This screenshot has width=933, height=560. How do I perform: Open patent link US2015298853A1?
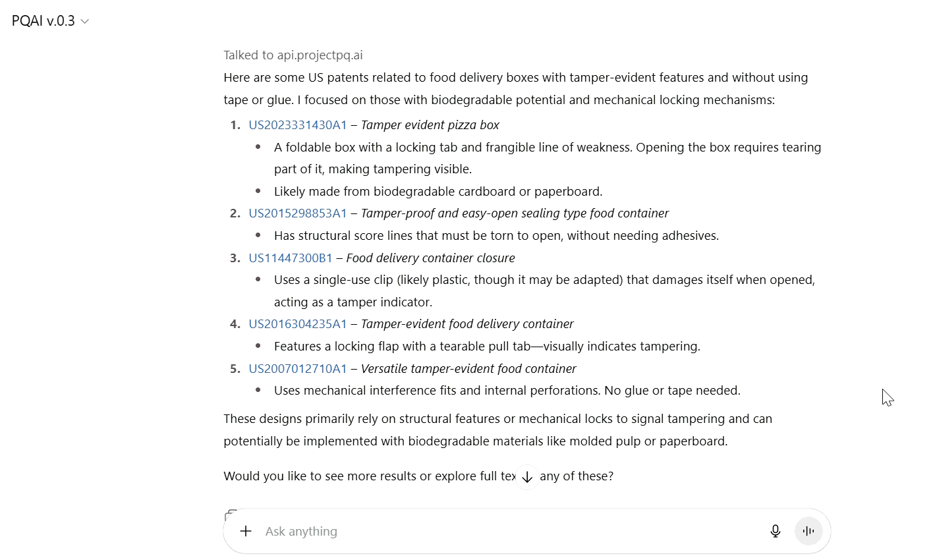297,213
